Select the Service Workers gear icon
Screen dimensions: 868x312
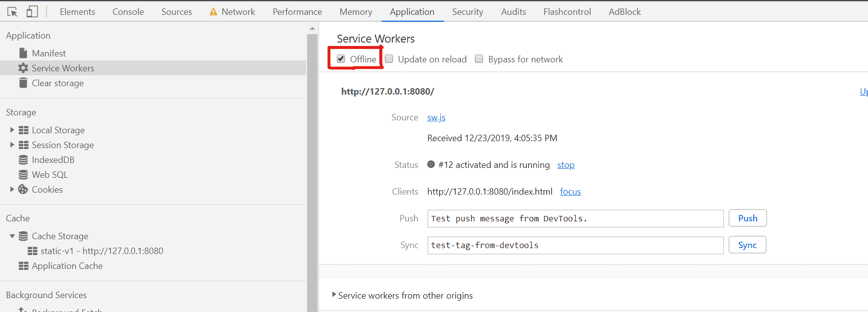(23, 68)
